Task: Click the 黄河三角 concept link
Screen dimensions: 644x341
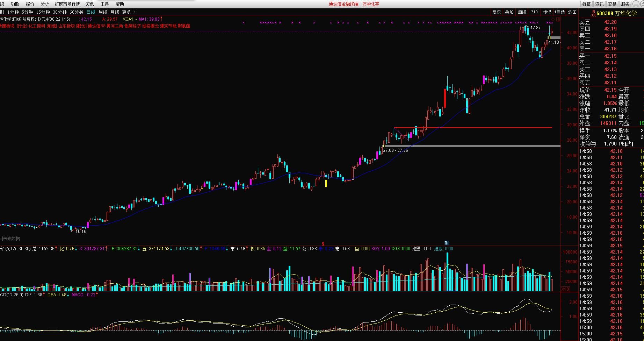Action: 115,26
